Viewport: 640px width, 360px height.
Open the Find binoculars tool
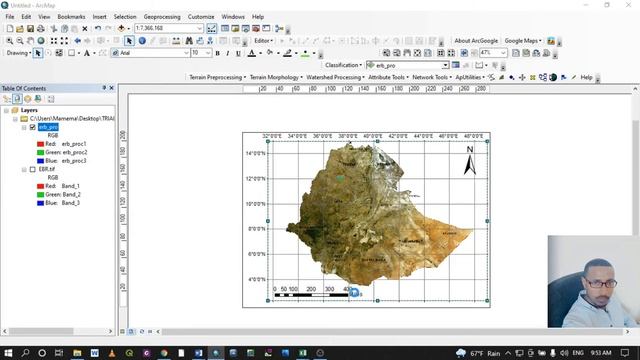coord(189,41)
